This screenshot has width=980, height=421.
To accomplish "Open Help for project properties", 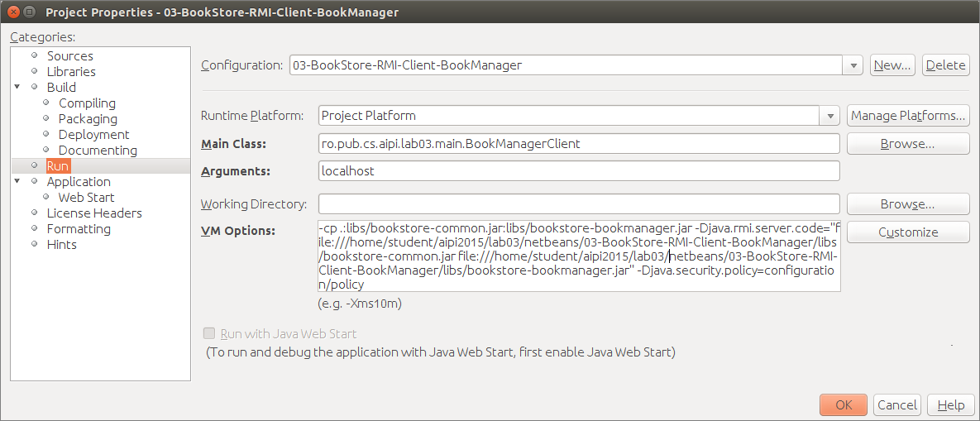I will pos(950,404).
